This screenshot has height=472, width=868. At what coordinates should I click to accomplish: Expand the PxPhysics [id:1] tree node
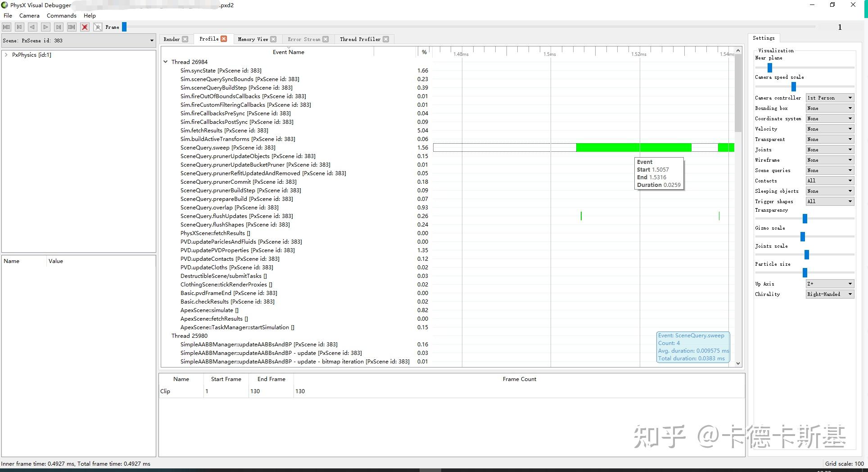tap(6, 55)
